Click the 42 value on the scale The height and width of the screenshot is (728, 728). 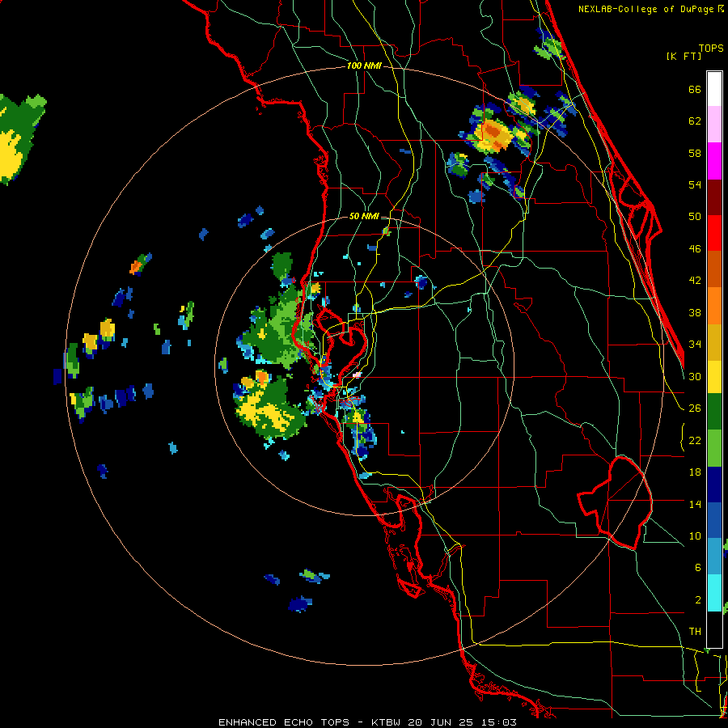tap(695, 281)
